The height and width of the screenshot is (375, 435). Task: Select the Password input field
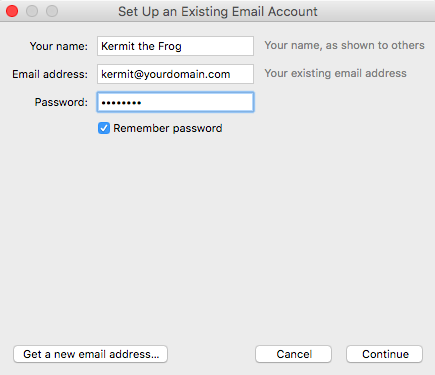pos(175,102)
